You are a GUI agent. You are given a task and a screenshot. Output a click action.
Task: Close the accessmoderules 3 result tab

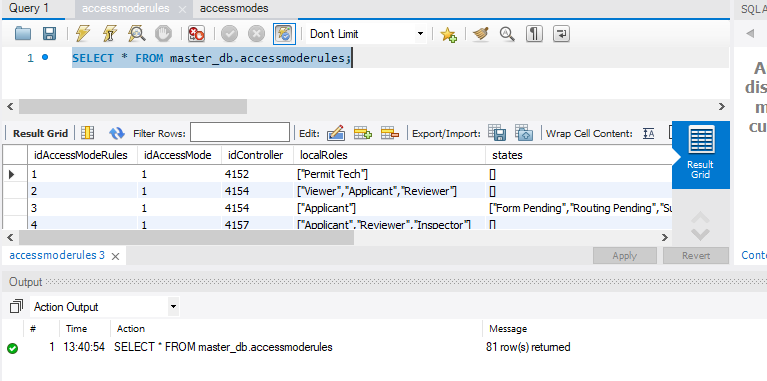click(x=115, y=256)
